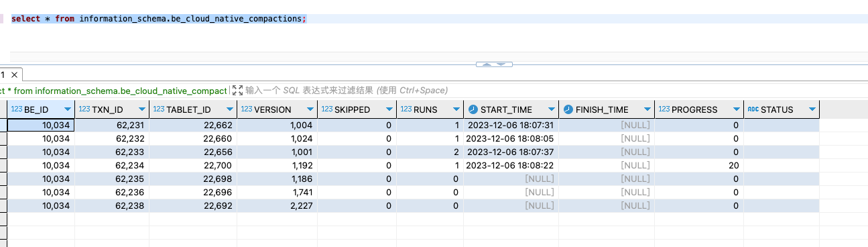Click the clock icon on FINISH_TIME header
The image size is (868, 247).
coord(568,109)
